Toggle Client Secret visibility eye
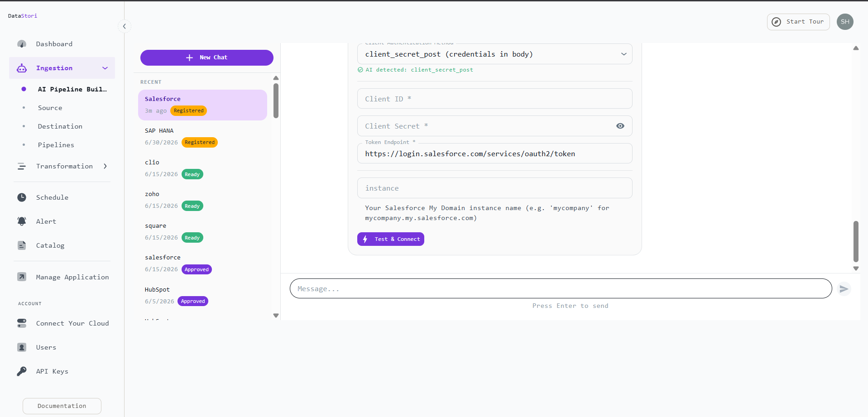 620,126
